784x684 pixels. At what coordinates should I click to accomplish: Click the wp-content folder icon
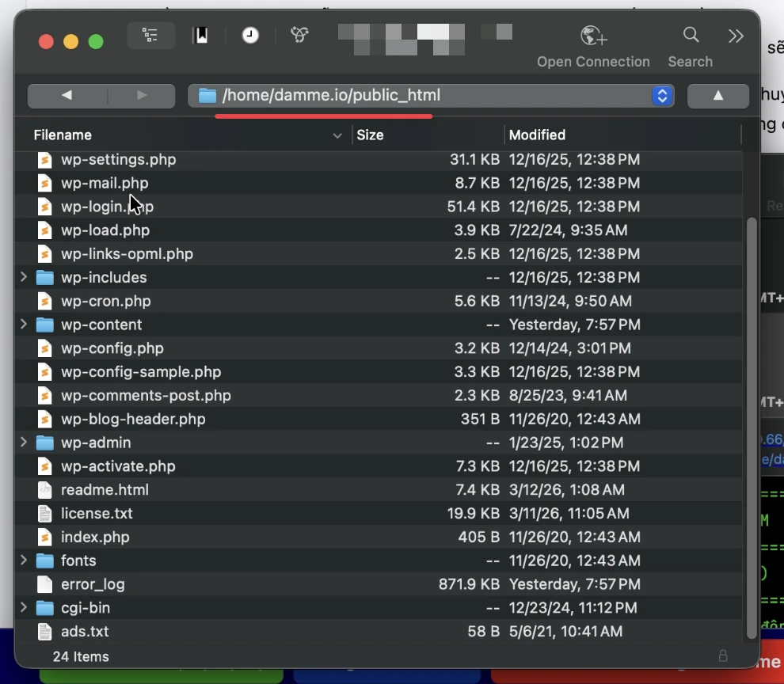(x=44, y=325)
